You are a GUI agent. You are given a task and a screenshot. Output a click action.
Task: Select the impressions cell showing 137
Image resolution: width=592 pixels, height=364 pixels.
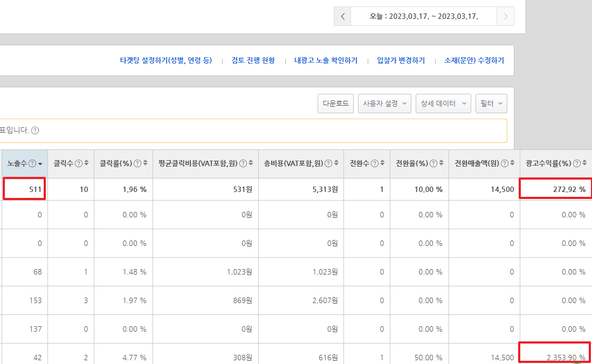pyautogui.click(x=36, y=329)
